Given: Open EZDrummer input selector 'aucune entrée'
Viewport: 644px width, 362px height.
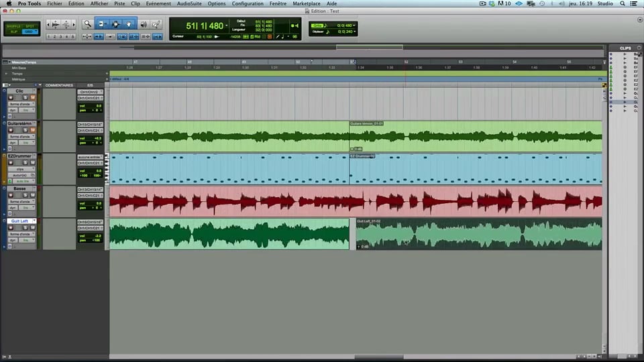Looking at the screenshot, I should coord(90,157).
